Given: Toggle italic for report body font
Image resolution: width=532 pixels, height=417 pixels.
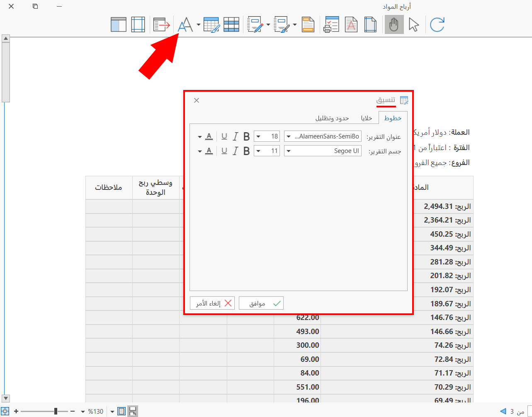Looking at the screenshot, I should [x=235, y=151].
